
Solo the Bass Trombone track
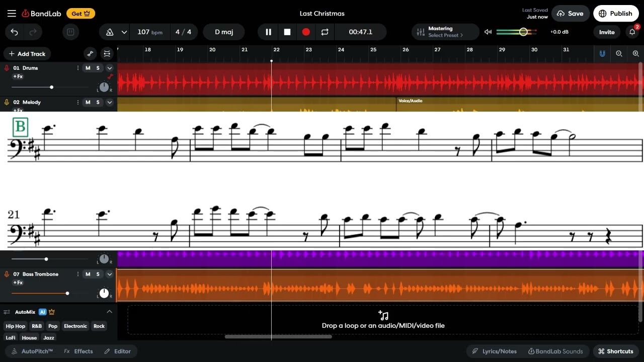[x=98, y=274]
